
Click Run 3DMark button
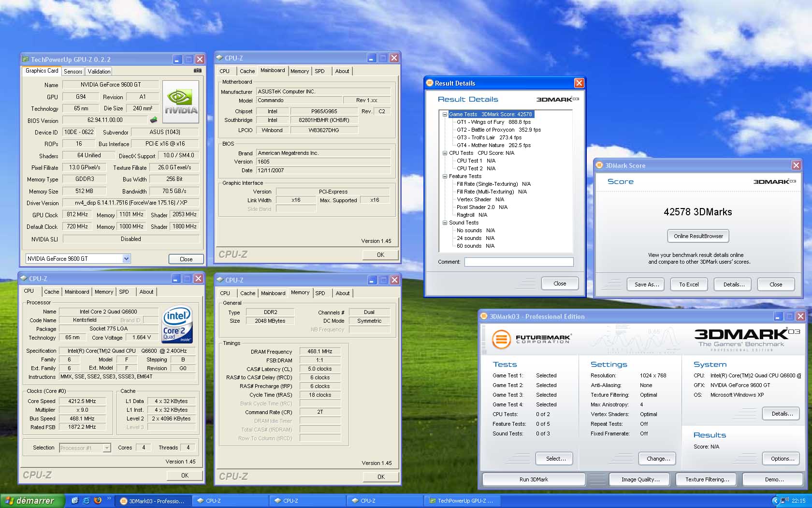[x=534, y=479]
